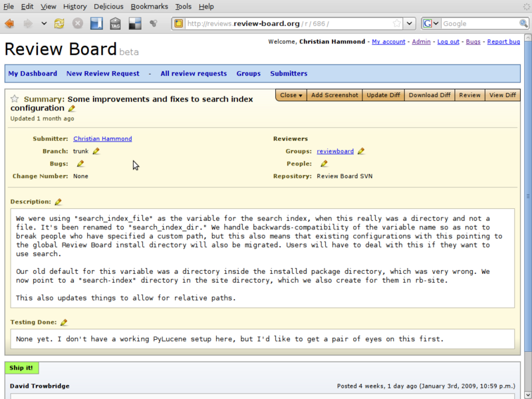Viewport: 532px width, 399px height.
Task: Click Report bug link
Action: pyautogui.click(x=503, y=41)
